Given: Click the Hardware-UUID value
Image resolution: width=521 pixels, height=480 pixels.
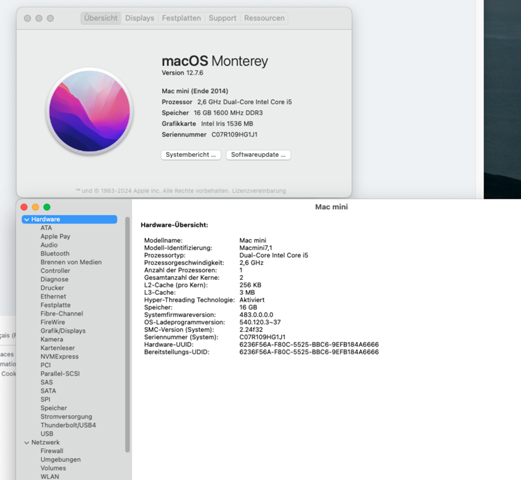Looking at the screenshot, I should [309, 345].
